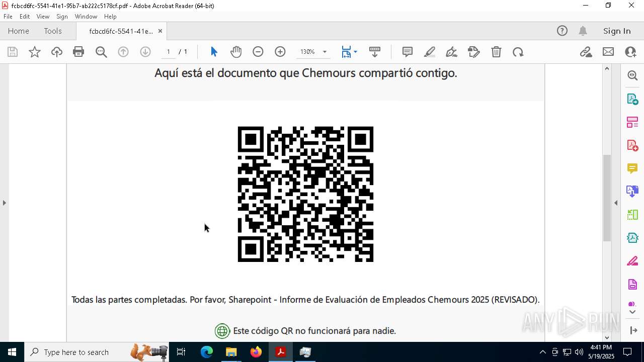
Task: Send file by email envelope
Action: (x=608, y=52)
